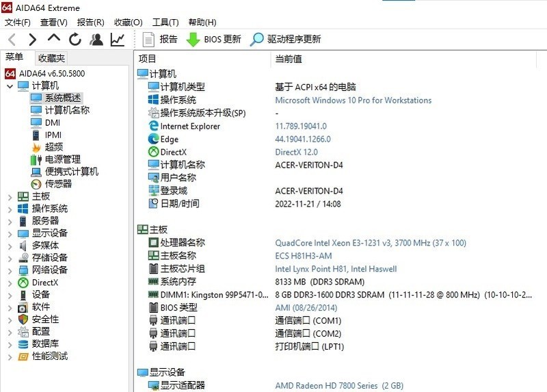Open Intel Lynx Point H81 chipset link
Viewport: 547px width, 392px height.
(x=336, y=269)
